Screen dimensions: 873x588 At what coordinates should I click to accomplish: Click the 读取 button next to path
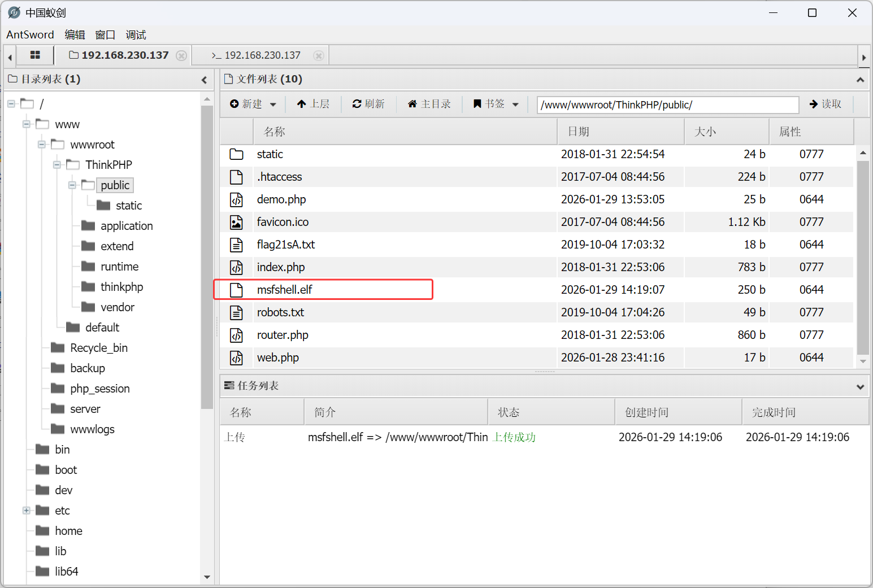point(826,104)
